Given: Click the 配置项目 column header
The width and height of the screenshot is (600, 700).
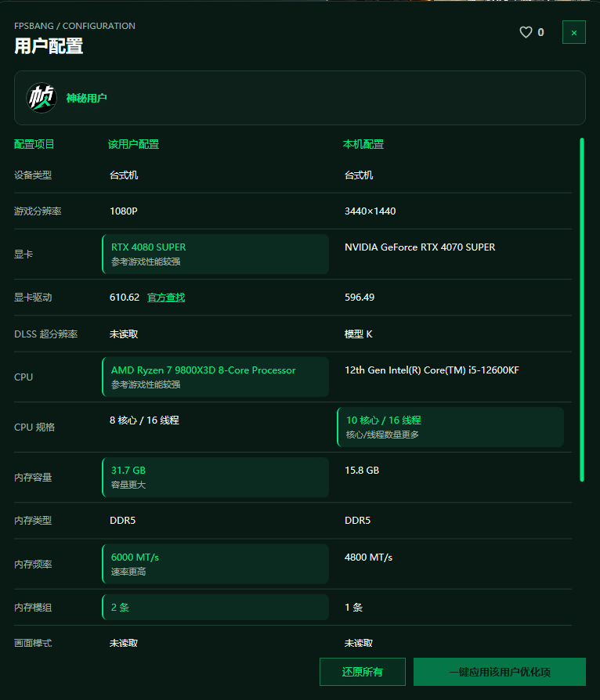Looking at the screenshot, I should pyautogui.click(x=34, y=144).
